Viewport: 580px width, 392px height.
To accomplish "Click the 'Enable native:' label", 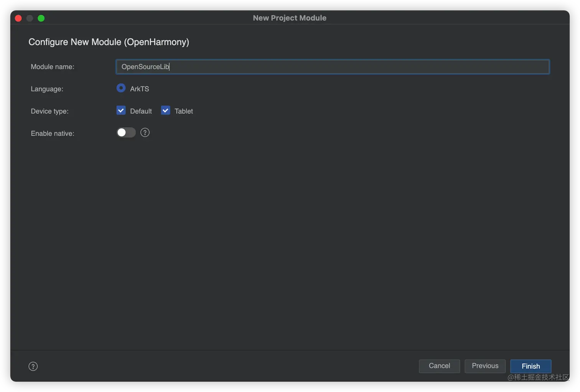I will pyautogui.click(x=53, y=133).
